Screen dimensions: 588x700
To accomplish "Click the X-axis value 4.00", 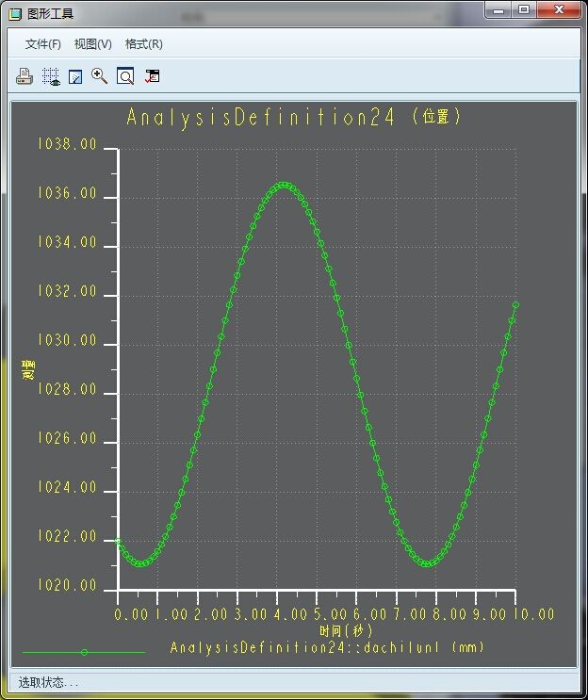I will click(x=290, y=614).
